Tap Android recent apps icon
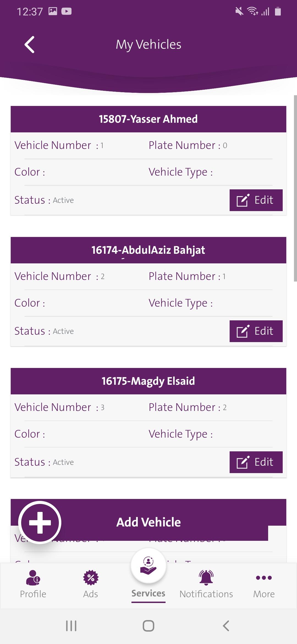The height and width of the screenshot is (644, 297). (x=71, y=626)
